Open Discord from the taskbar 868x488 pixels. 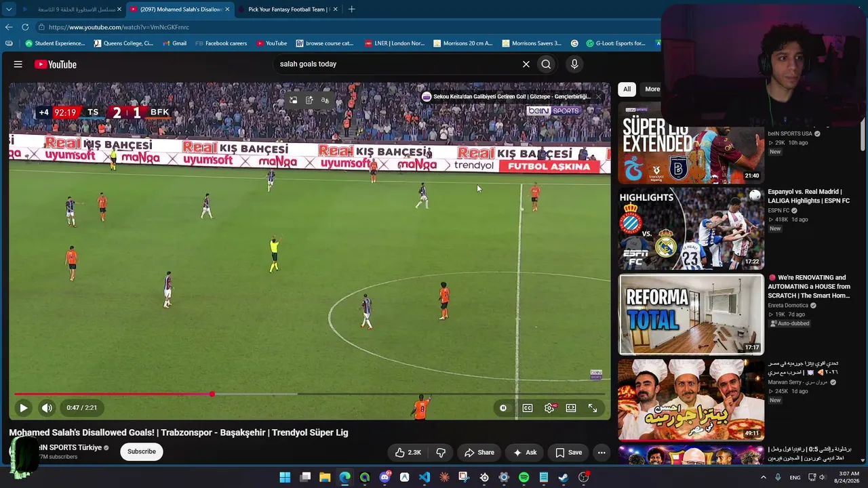coord(384,478)
